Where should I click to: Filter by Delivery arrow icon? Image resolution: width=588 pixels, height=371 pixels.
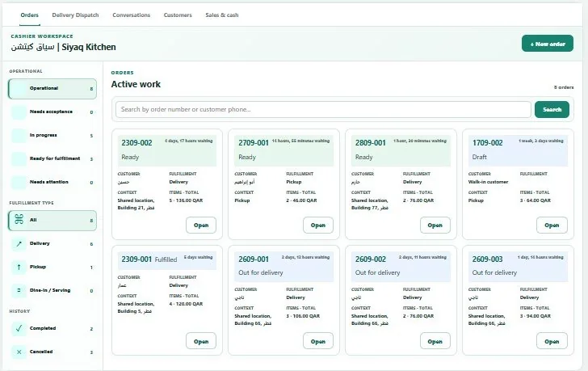click(x=19, y=244)
